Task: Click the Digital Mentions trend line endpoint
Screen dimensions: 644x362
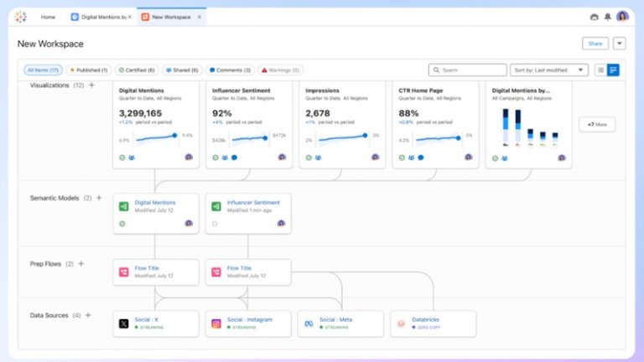Action: 174,136
